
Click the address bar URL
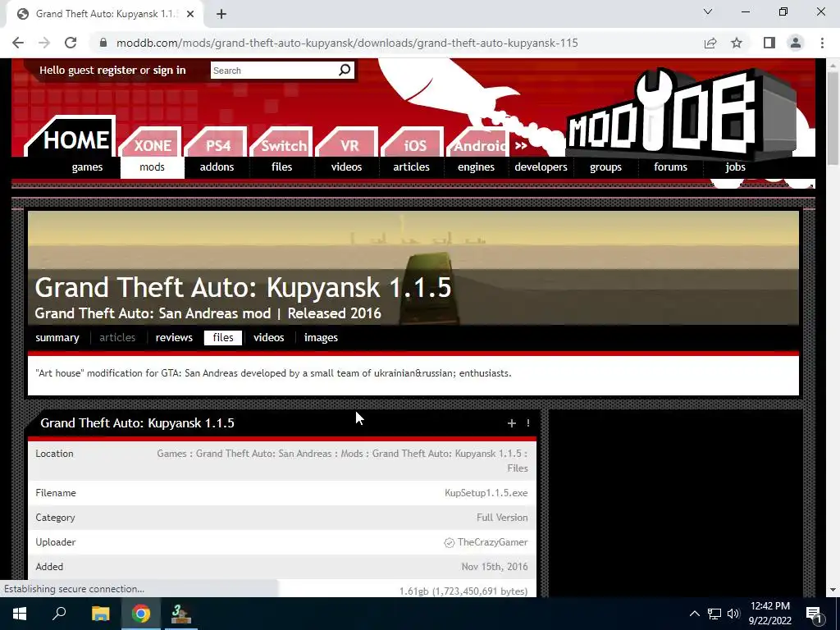(347, 43)
